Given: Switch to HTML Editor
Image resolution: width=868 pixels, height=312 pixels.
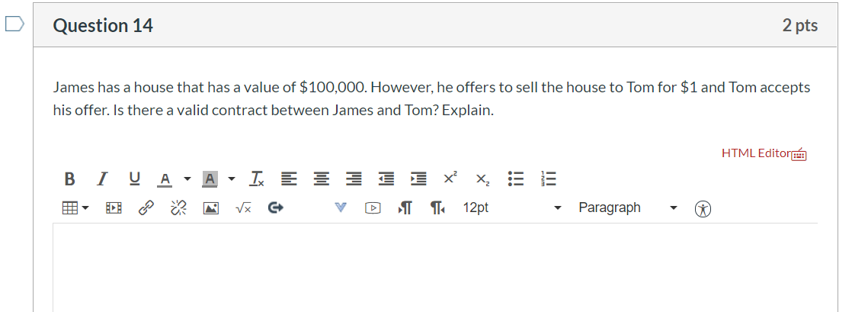Looking at the screenshot, I should coord(756,153).
